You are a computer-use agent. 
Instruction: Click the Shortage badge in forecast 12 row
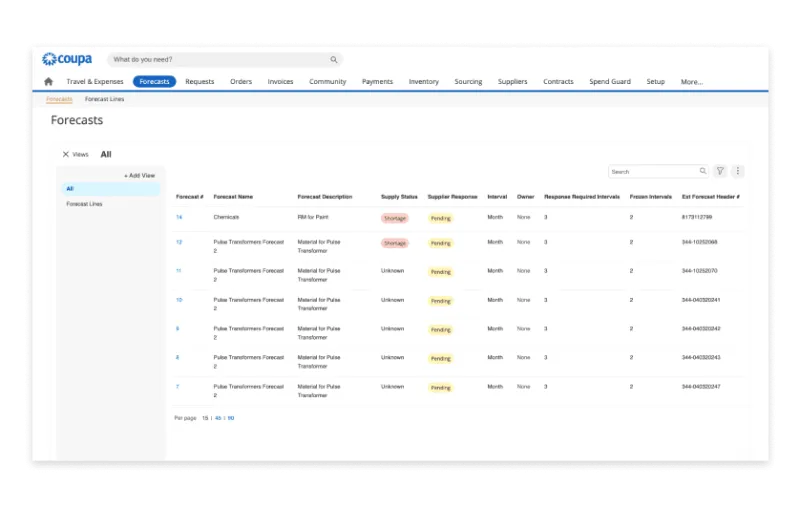click(x=395, y=243)
